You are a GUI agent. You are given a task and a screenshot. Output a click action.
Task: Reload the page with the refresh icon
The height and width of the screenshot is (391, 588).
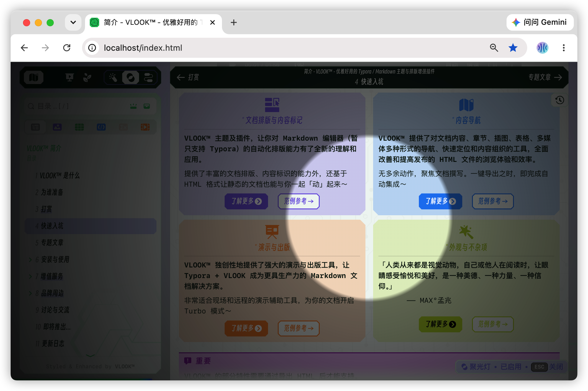click(x=67, y=48)
